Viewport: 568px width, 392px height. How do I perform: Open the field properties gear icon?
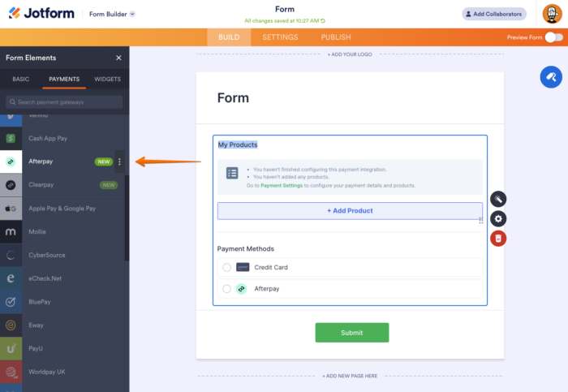(x=498, y=219)
